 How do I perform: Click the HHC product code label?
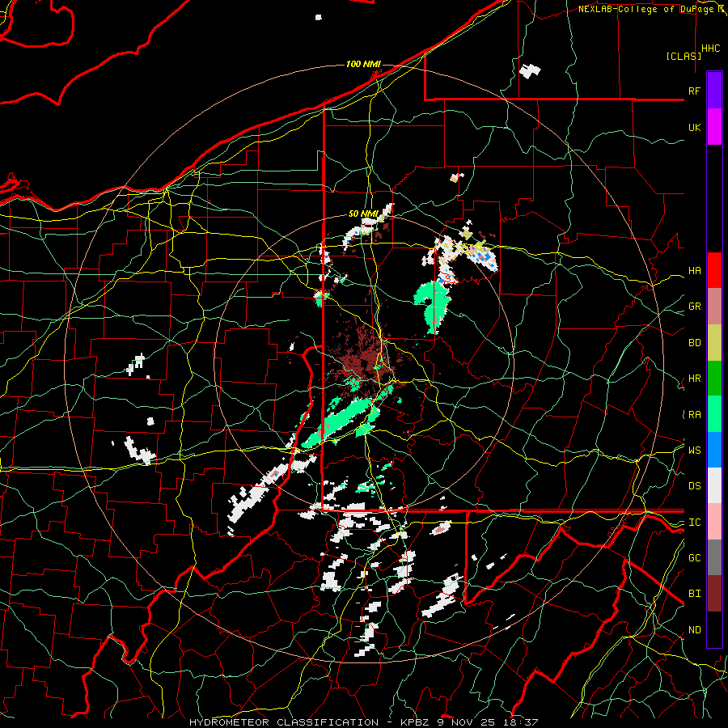711,49
